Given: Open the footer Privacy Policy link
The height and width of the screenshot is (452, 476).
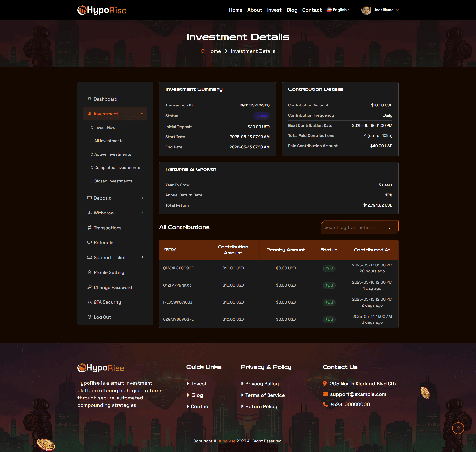Looking at the screenshot, I should [x=262, y=384].
